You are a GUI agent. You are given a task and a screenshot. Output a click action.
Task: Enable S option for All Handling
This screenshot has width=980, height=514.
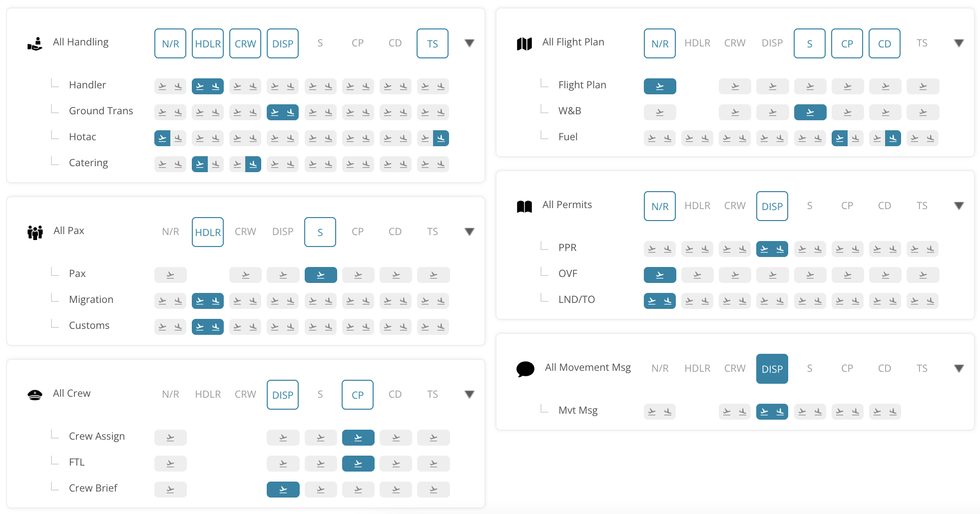(x=320, y=43)
